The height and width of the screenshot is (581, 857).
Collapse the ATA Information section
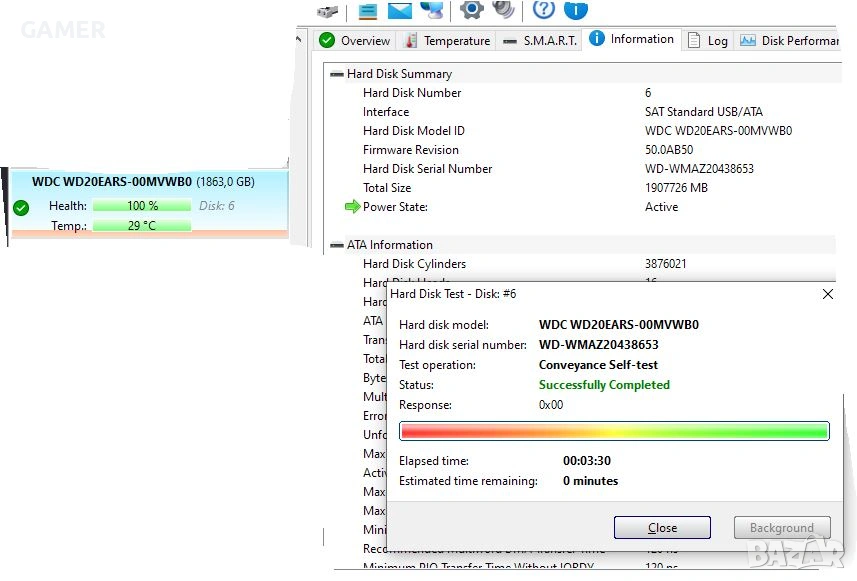coord(337,245)
